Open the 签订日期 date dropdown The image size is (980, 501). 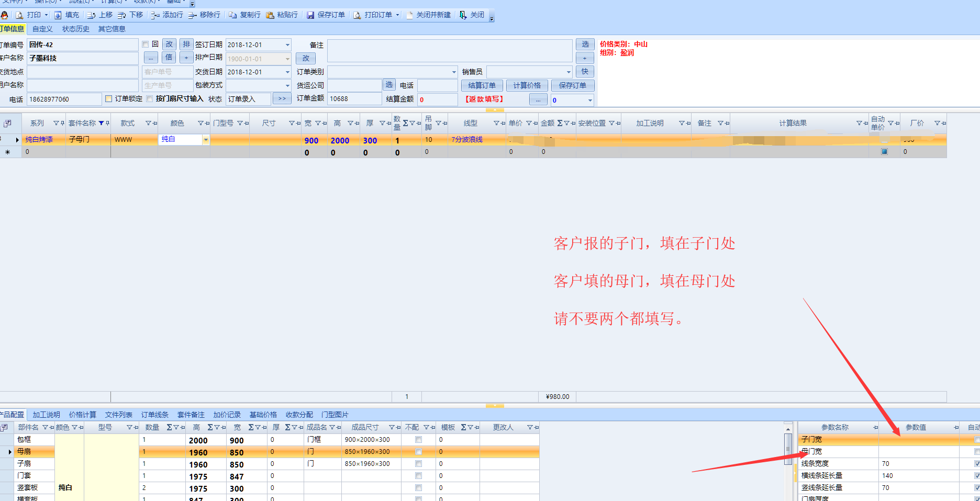[x=287, y=45]
